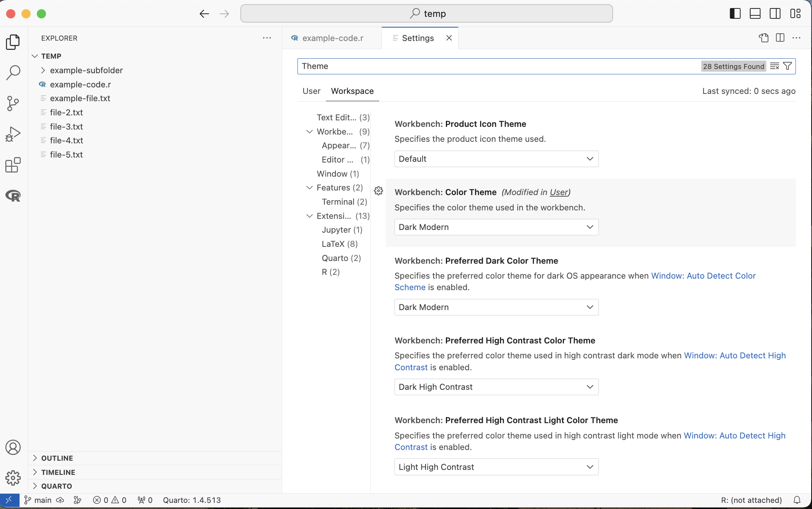Open the Color Theme dropdown
The width and height of the screenshot is (812, 509).
coord(496,227)
